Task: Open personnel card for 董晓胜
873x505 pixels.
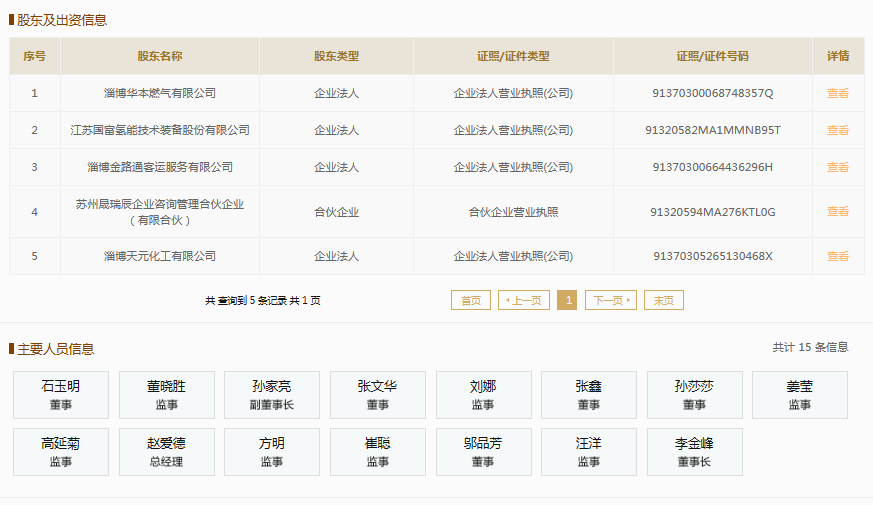Action: [166, 395]
